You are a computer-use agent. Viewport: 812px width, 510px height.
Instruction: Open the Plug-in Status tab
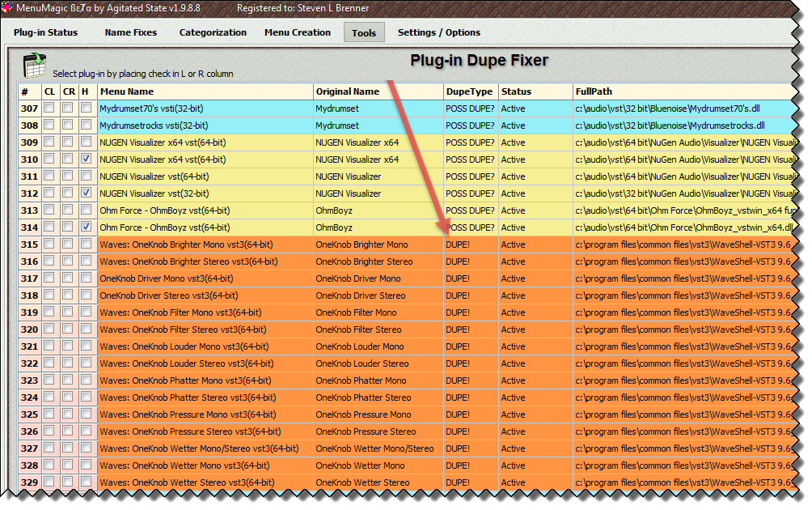(x=45, y=32)
